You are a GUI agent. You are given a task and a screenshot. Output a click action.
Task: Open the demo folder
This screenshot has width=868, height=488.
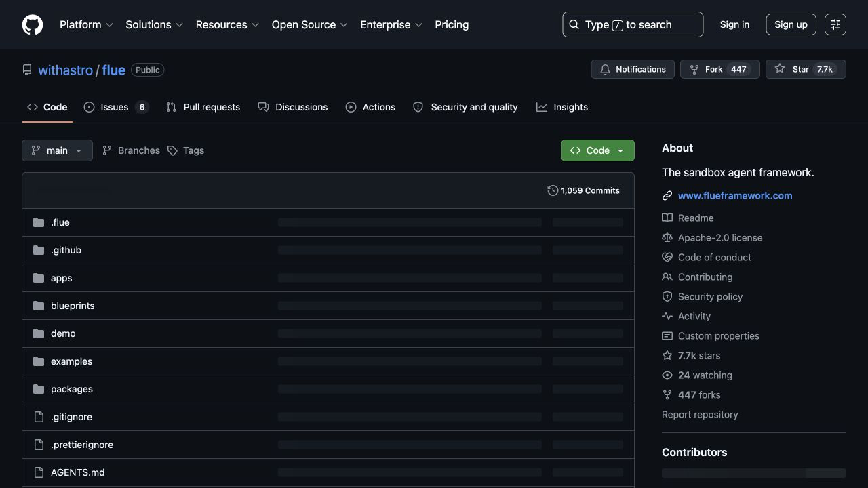63,333
